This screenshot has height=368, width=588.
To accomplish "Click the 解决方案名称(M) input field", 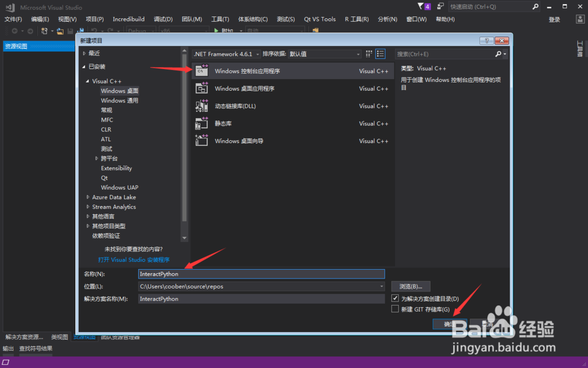I will pyautogui.click(x=262, y=299).
